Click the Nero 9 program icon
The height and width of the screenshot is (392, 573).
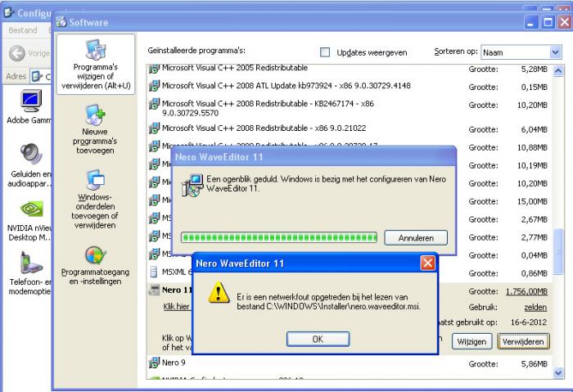(x=154, y=363)
